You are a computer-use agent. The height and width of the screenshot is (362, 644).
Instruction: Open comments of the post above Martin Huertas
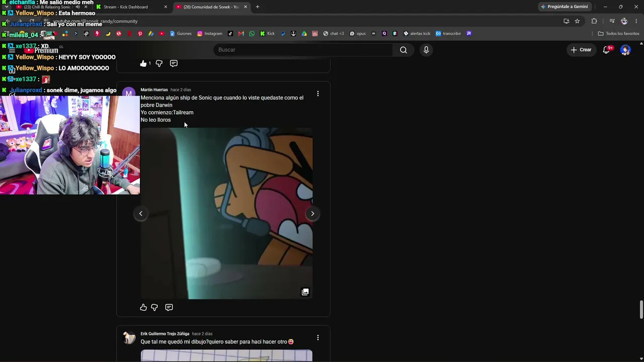tap(174, 63)
